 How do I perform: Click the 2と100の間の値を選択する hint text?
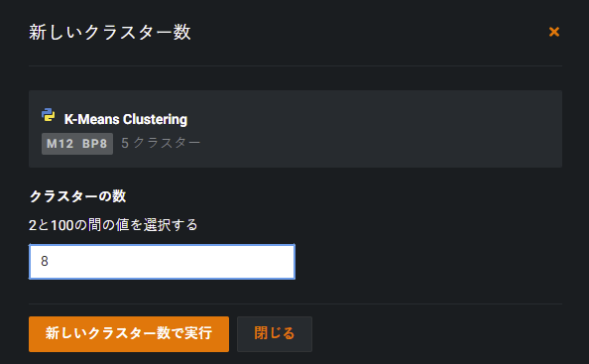click(x=113, y=225)
